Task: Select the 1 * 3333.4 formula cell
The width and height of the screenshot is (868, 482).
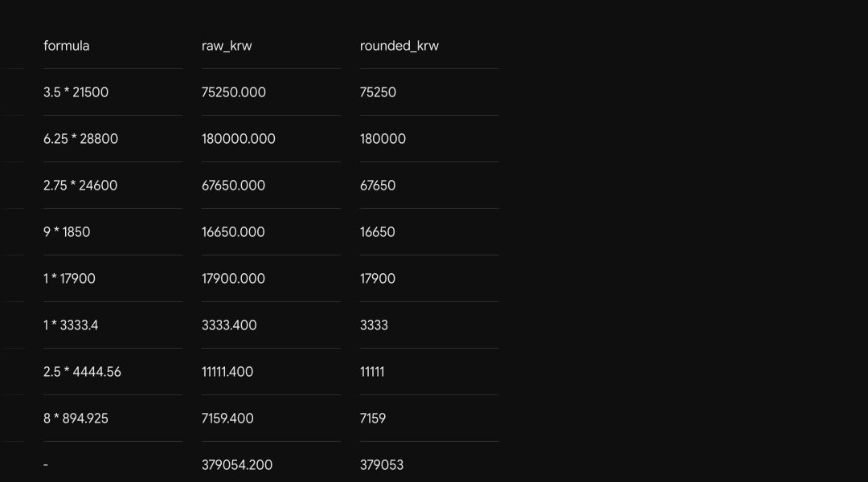Action: 71,325
